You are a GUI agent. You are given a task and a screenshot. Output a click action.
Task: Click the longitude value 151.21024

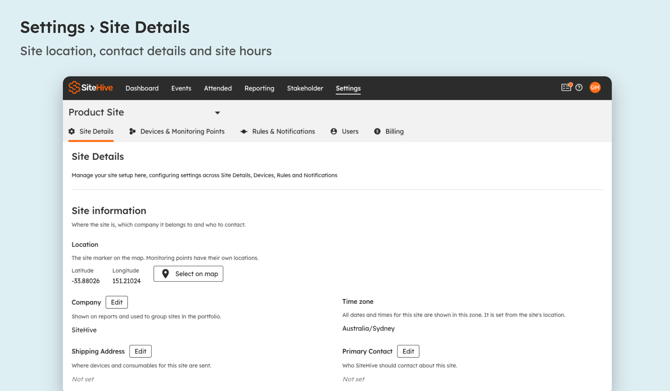[x=126, y=281]
